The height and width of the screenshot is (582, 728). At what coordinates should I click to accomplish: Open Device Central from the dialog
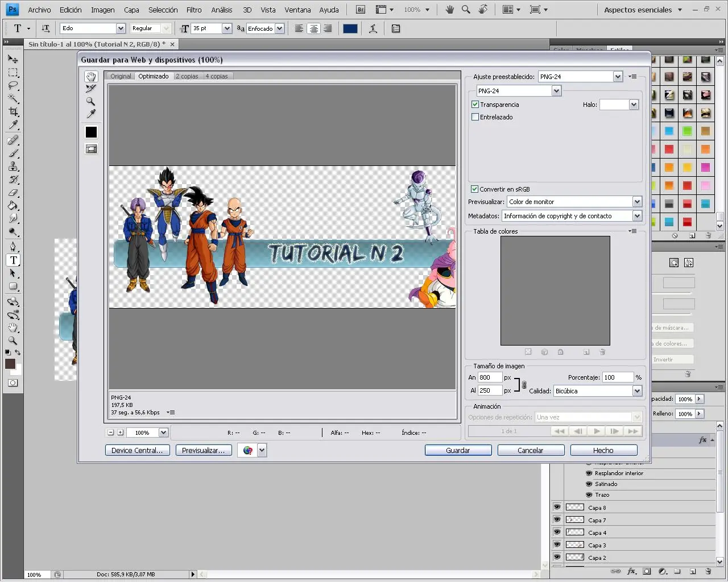[x=137, y=450]
